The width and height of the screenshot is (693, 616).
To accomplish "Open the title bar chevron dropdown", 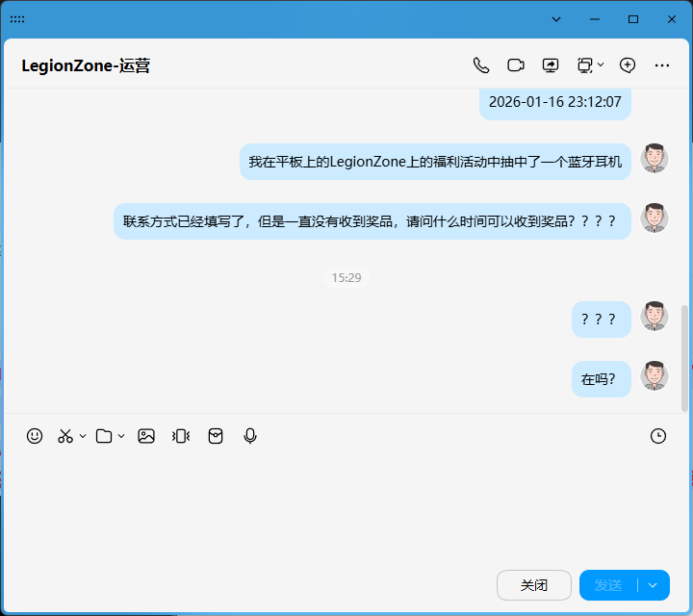I will coord(556,19).
